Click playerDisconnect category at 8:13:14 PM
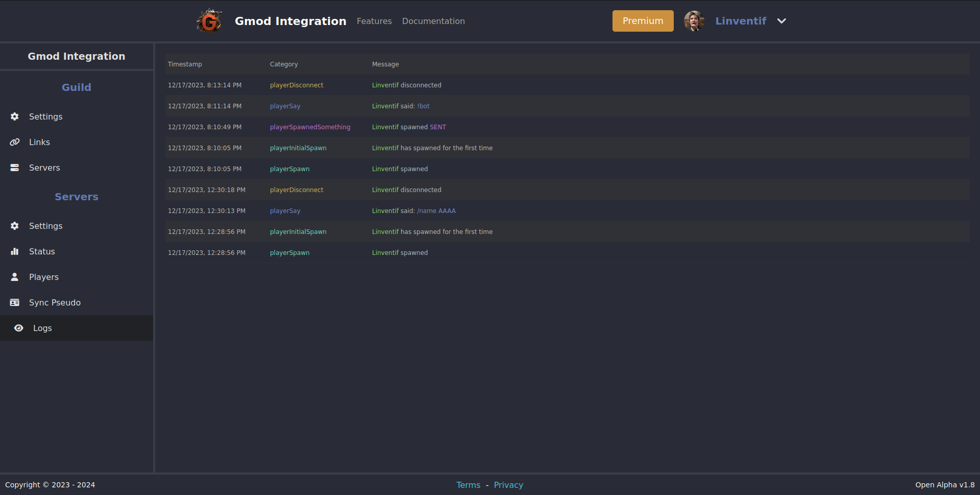Image resolution: width=980 pixels, height=495 pixels. pyautogui.click(x=297, y=85)
